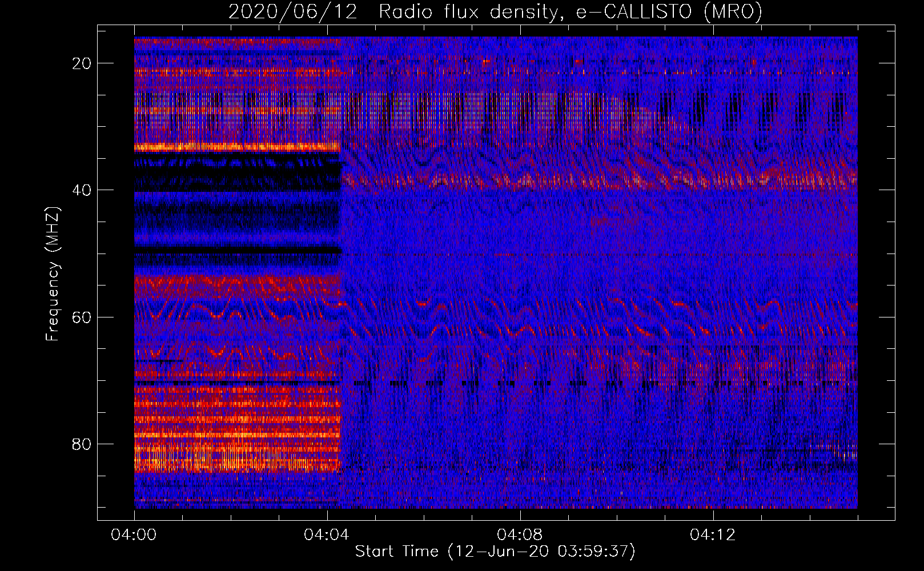Click the 40 MHz frequency tick label
Viewport: 924px width, 571px height.
(82, 190)
